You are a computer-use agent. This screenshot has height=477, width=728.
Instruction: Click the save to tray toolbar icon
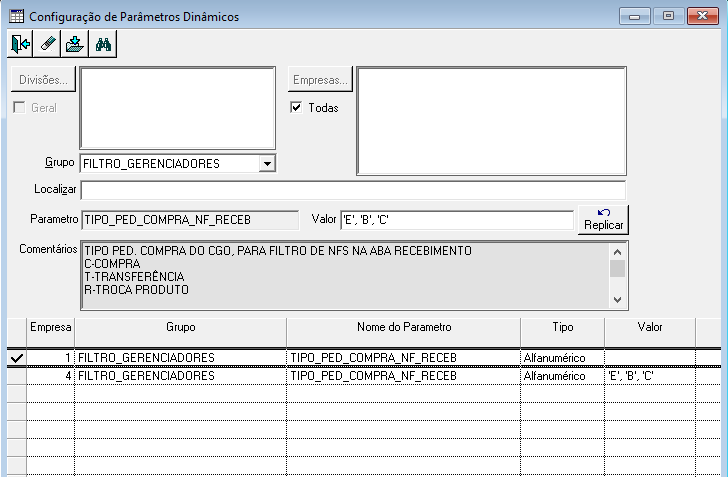(x=75, y=45)
